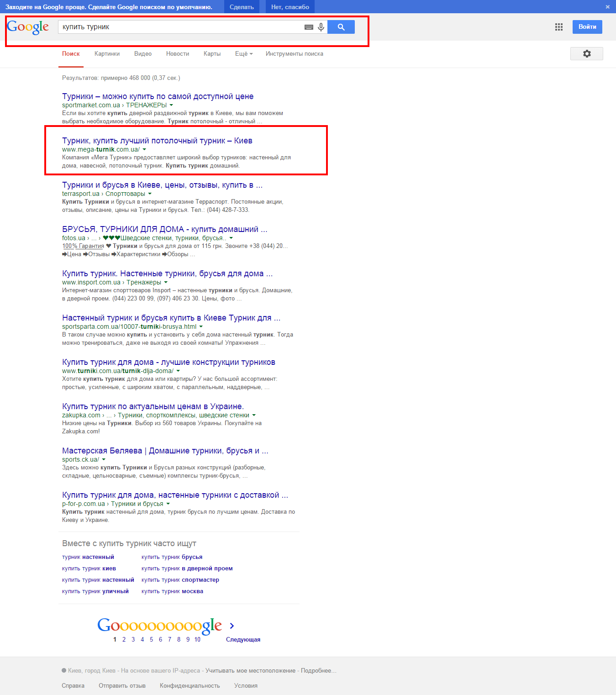Viewport: 616px width, 695px height.
Task: Go to results page 2
Action: pos(124,639)
